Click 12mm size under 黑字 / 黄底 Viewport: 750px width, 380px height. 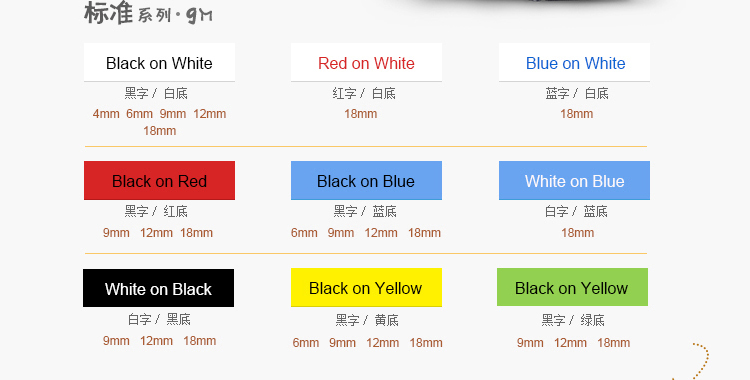pyautogui.click(x=383, y=343)
